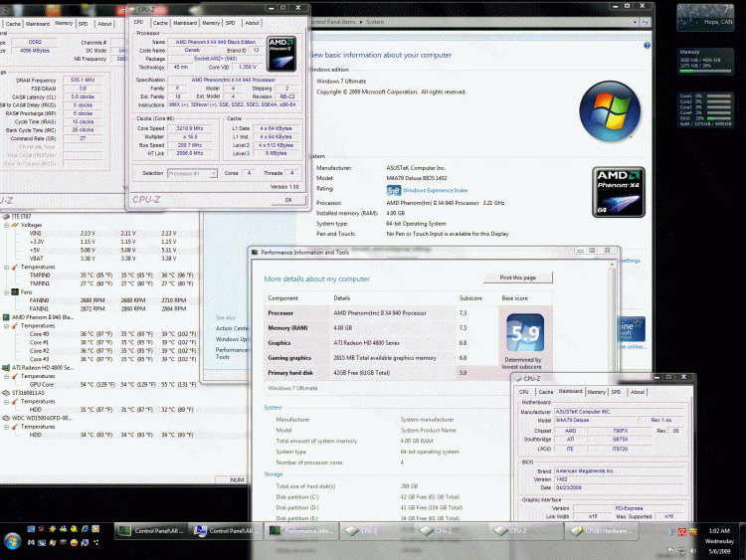Click the RAM usage bar in the CPU cores gadget

(x=718, y=118)
